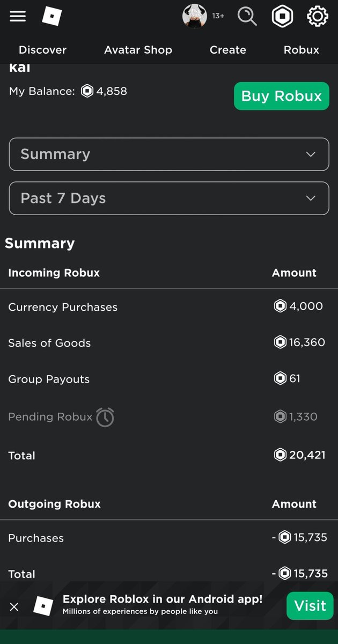Viewport: 338px width, 644px height.
Task: Tap the Visit button in banner
Action: pyautogui.click(x=310, y=606)
